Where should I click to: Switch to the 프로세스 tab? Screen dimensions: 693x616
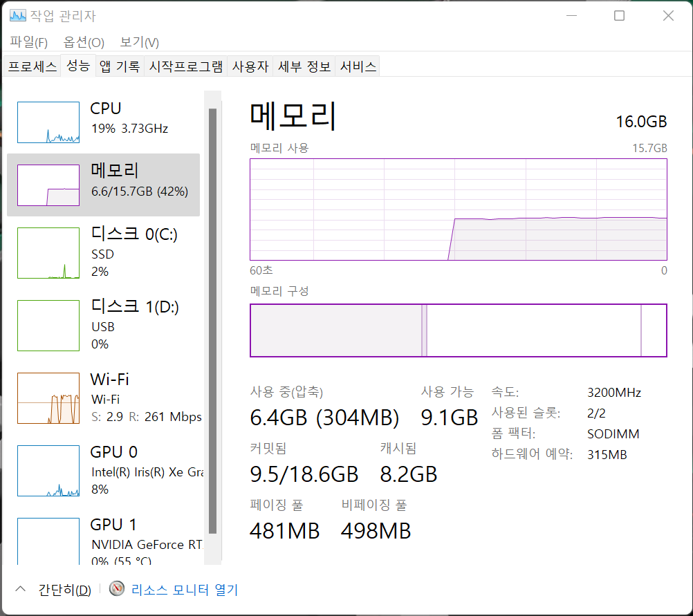[x=32, y=67]
